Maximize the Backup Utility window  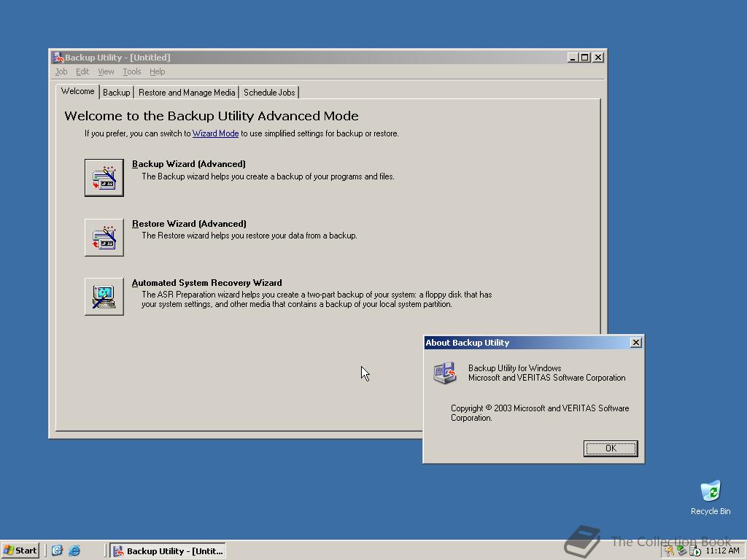[584, 58]
